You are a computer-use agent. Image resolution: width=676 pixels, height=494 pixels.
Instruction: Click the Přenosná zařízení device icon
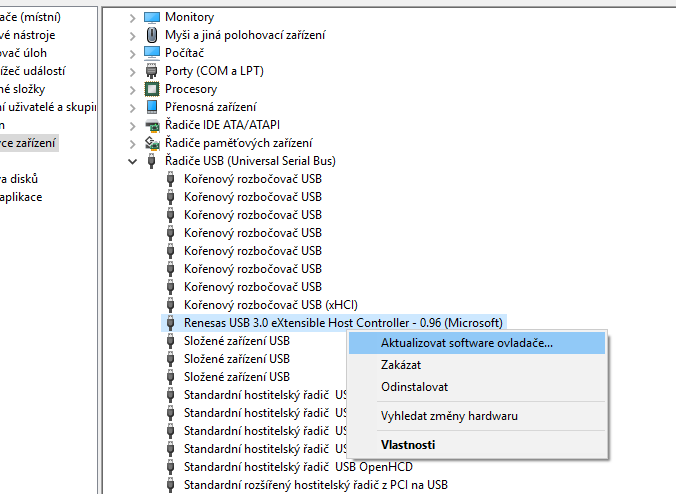pos(152,107)
